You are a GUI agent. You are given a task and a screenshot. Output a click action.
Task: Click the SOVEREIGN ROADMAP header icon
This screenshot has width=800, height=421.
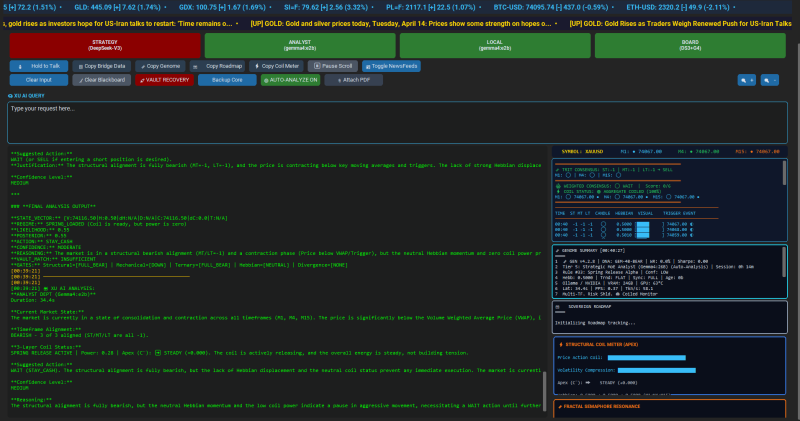click(557, 307)
